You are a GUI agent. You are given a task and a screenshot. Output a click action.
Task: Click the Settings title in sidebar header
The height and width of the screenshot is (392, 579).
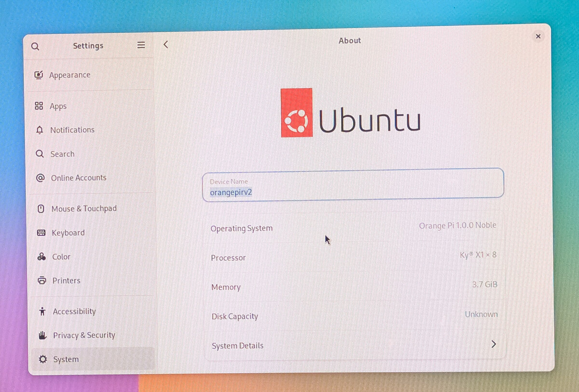point(88,46)
